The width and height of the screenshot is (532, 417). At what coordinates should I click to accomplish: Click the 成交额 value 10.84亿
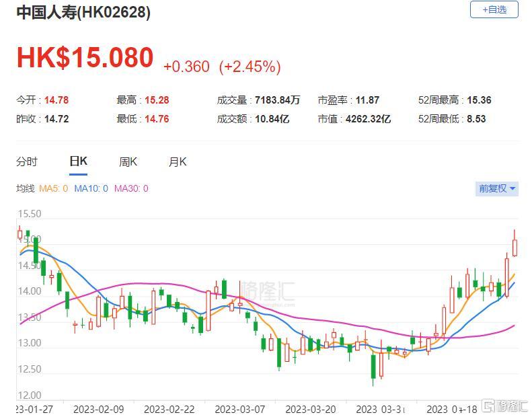(272, 119)
